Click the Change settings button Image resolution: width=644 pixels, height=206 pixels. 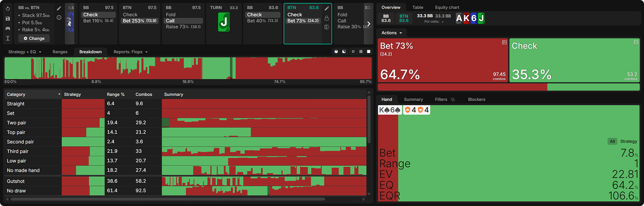point(34,39)
